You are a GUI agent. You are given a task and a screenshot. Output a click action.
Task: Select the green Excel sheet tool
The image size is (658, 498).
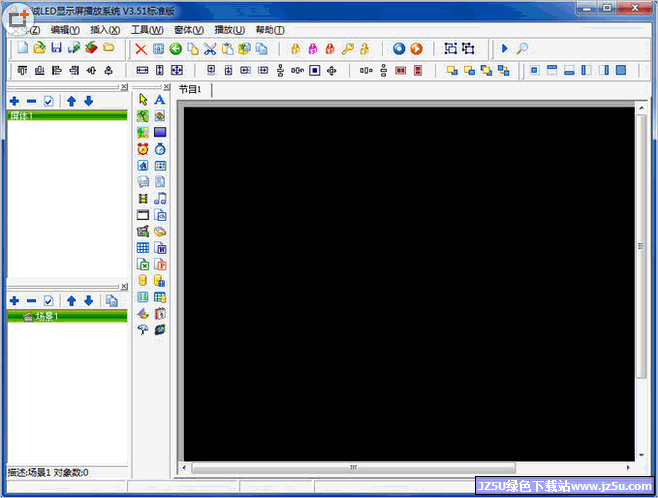point(143,265)
